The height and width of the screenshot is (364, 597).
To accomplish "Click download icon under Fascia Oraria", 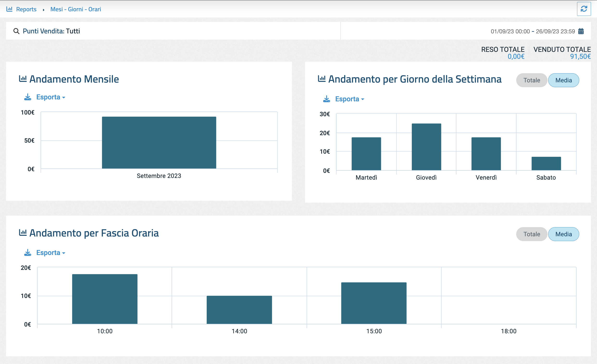I will tap(28, 253).
